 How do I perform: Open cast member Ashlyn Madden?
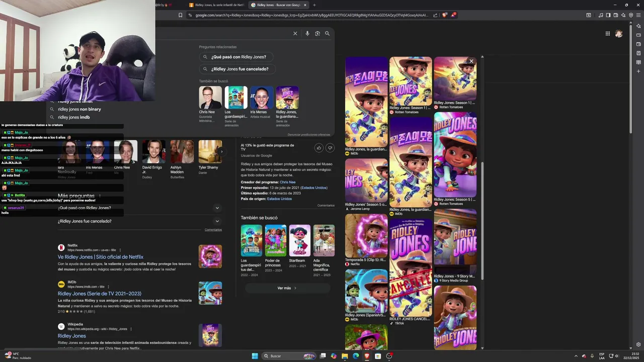[182, 158]
